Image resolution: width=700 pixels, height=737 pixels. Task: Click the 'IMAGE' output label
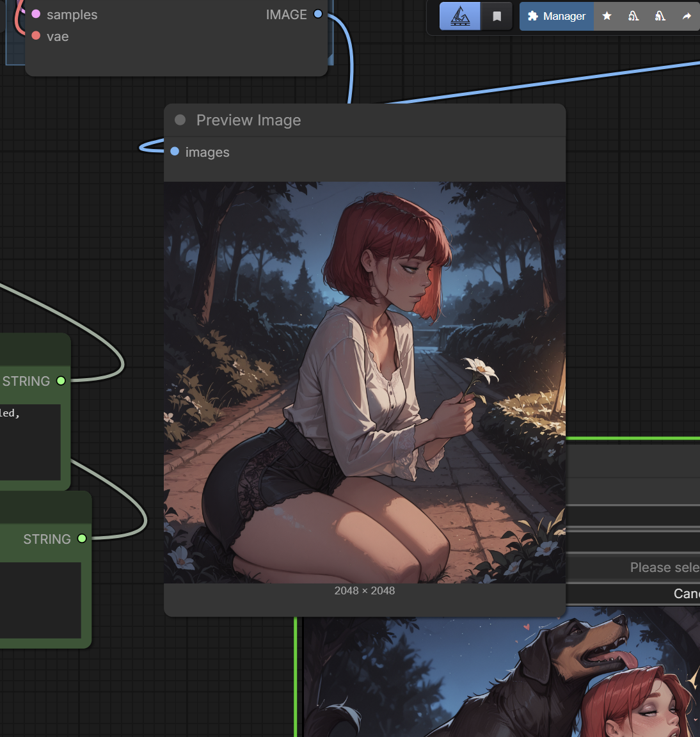click(286, 15)
